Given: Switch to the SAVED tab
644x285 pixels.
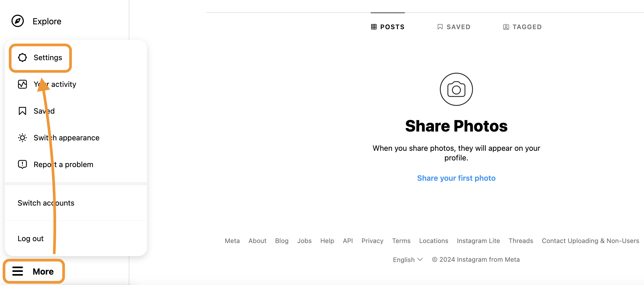Looking at the screenshot, I should point(454,27).
